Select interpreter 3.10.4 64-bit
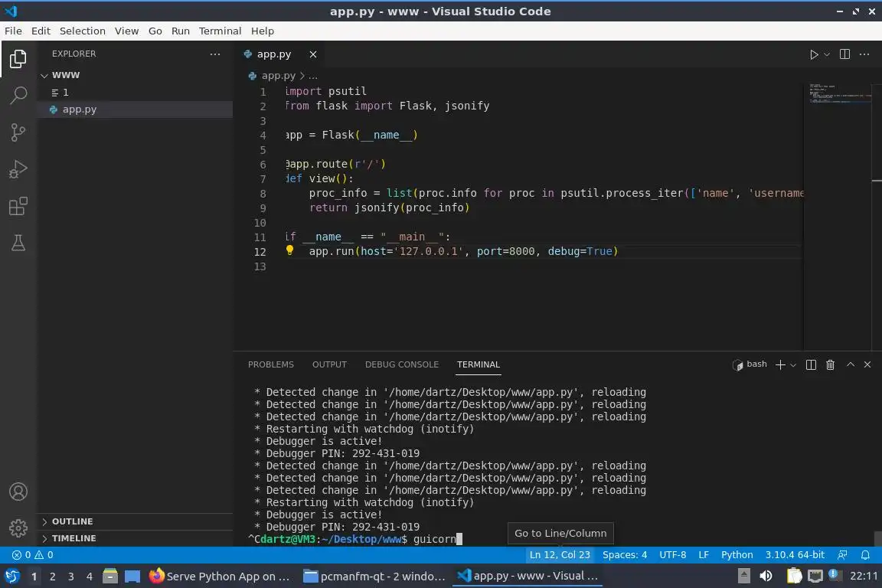This screenshot has height=588, width=882. coord(795,555)
